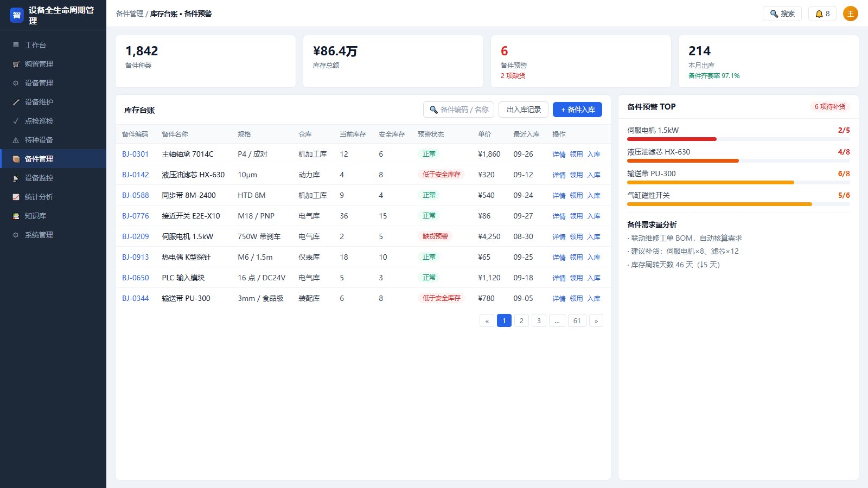Screen dimensions: 868x488
Task: Click the 统计分析 chart icon
Action: pos(16,197)
